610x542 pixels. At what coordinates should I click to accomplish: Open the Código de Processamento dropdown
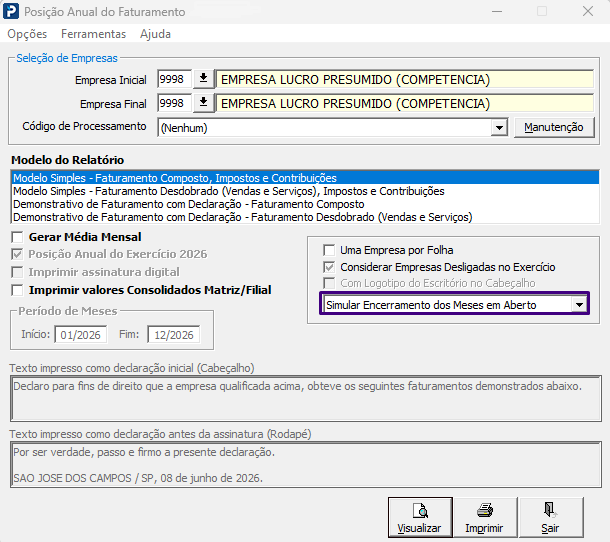(499, 128)
